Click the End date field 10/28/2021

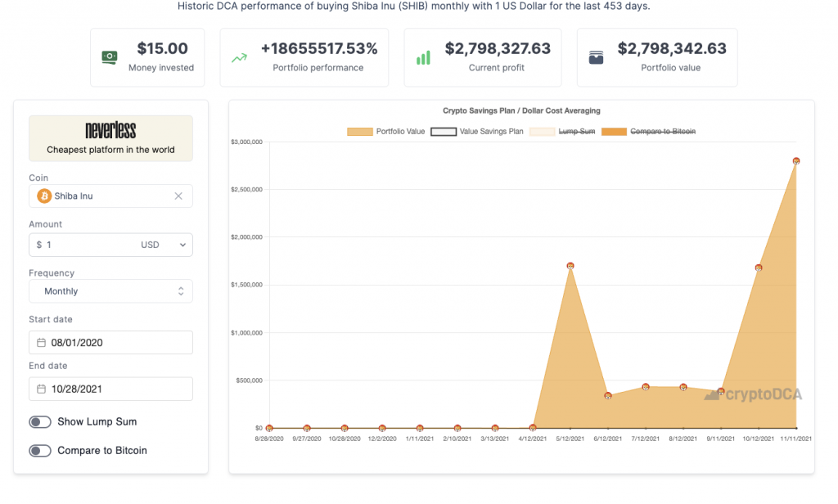[x=110, y=389]
